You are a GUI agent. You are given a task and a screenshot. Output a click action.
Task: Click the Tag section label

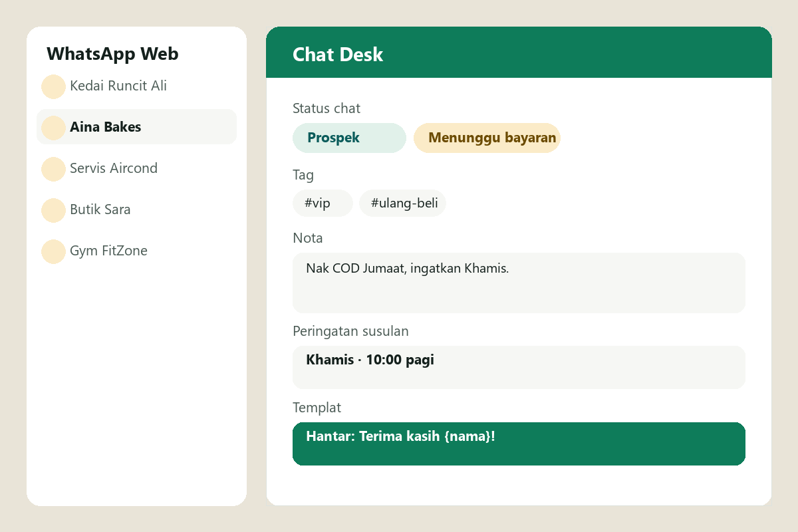303,175
